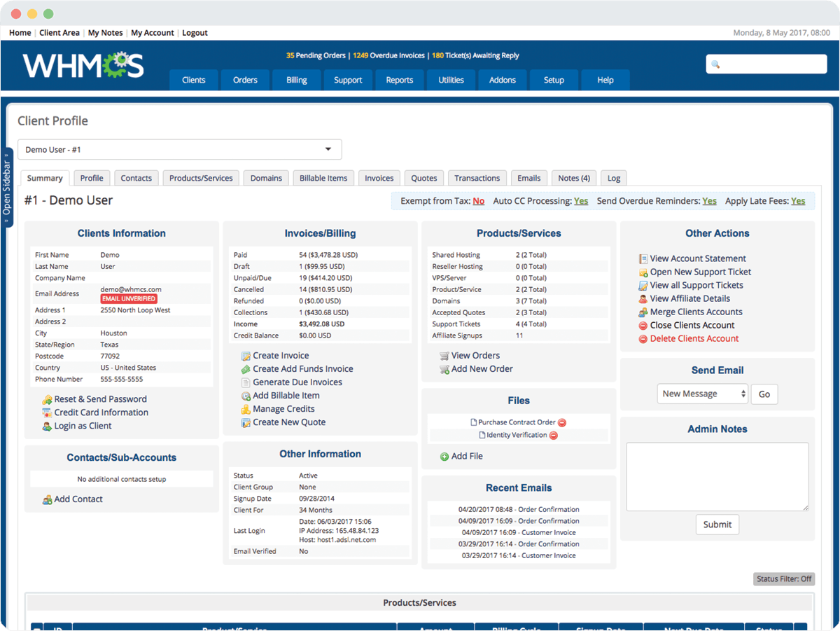The width and height of the screenshot is (840, 631).
Task: Click the Delete Clients Account red icon
Action: pyautogui.click(x=643, y=339)
